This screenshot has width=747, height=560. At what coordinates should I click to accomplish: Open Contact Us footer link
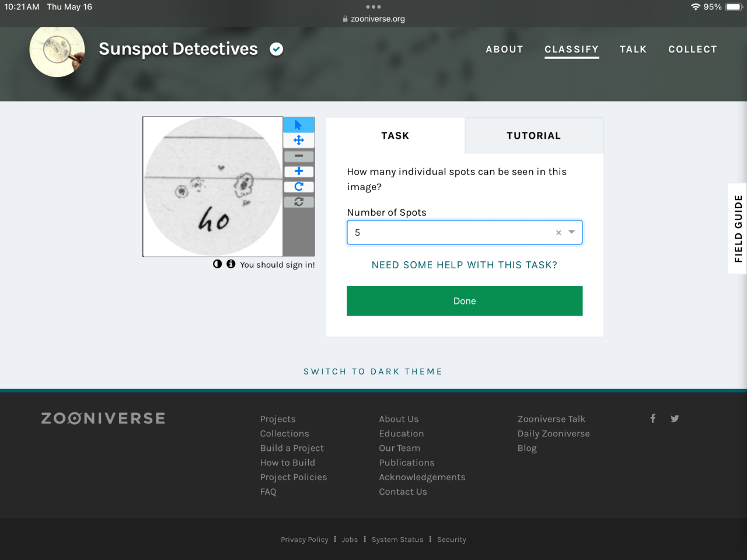click(x=403, y=492)
